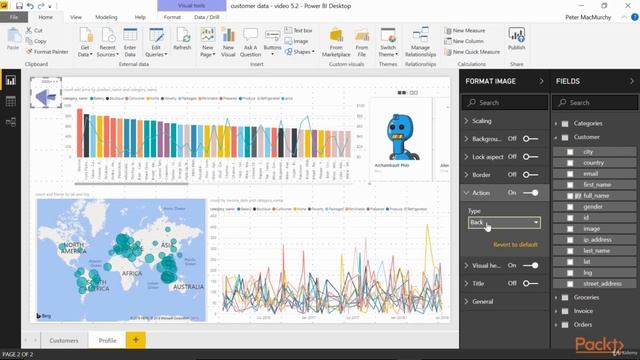This screenshot has height=360, width=640.
Task: Check the country field checkbox
Action: [x=570, y=163]
